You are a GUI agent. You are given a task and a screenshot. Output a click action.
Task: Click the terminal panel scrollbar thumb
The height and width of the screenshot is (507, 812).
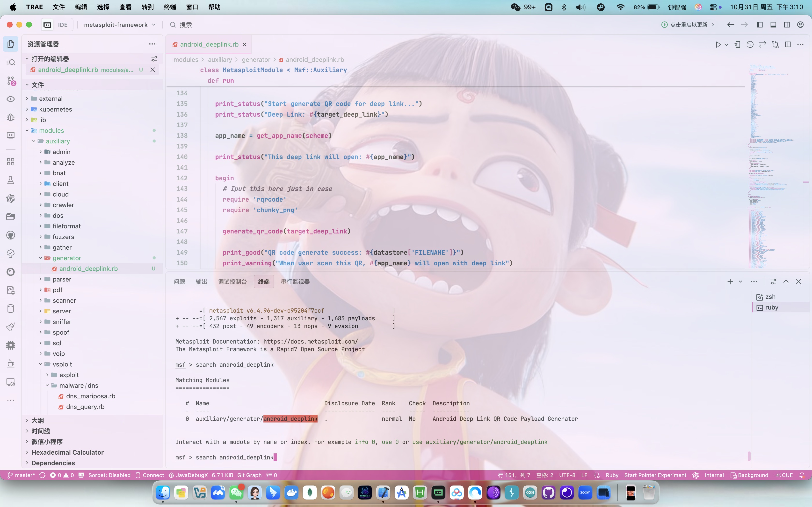tap(749, 456)
